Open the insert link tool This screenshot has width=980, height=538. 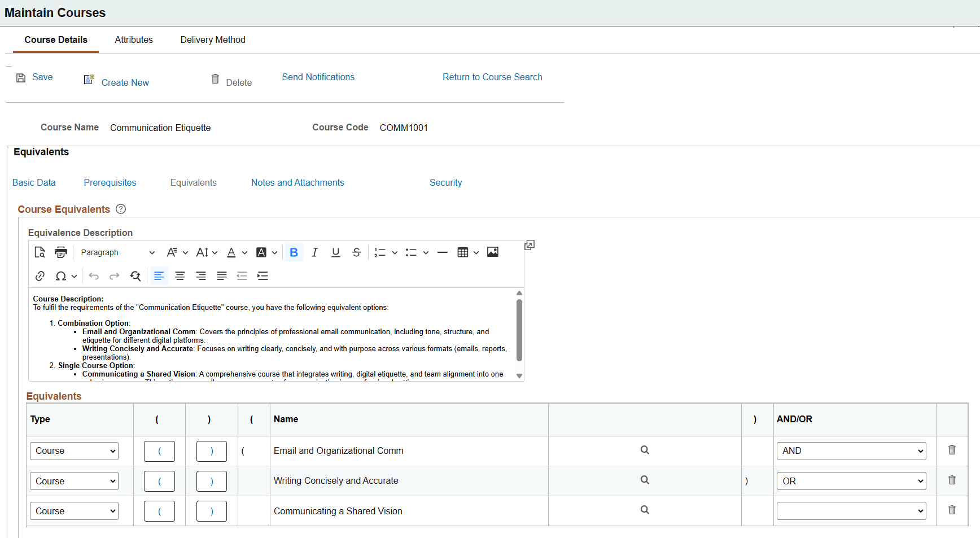40,276
